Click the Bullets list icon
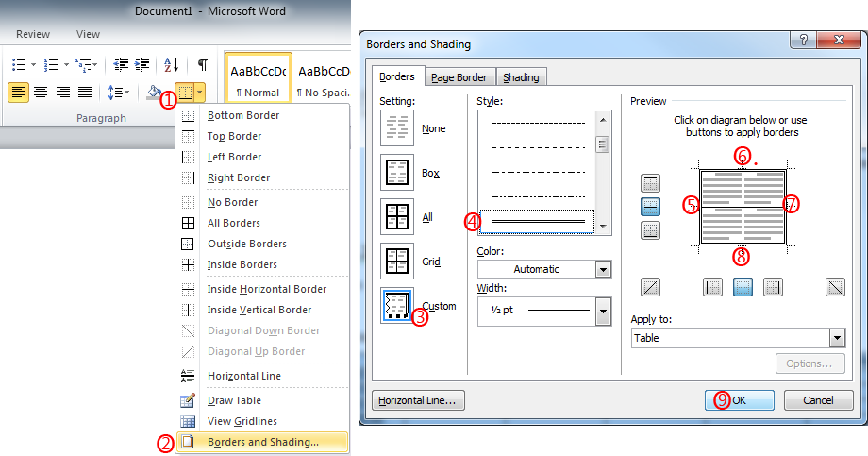868x456 pixels. point(18,65)
